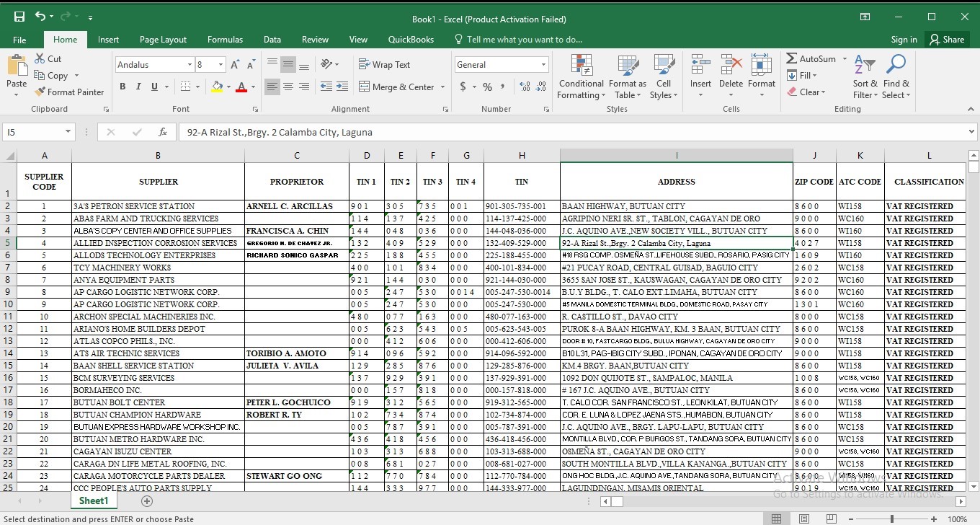Toggle Underline formatting
This screenshot has height=525, width=980.
coord(154,87)
